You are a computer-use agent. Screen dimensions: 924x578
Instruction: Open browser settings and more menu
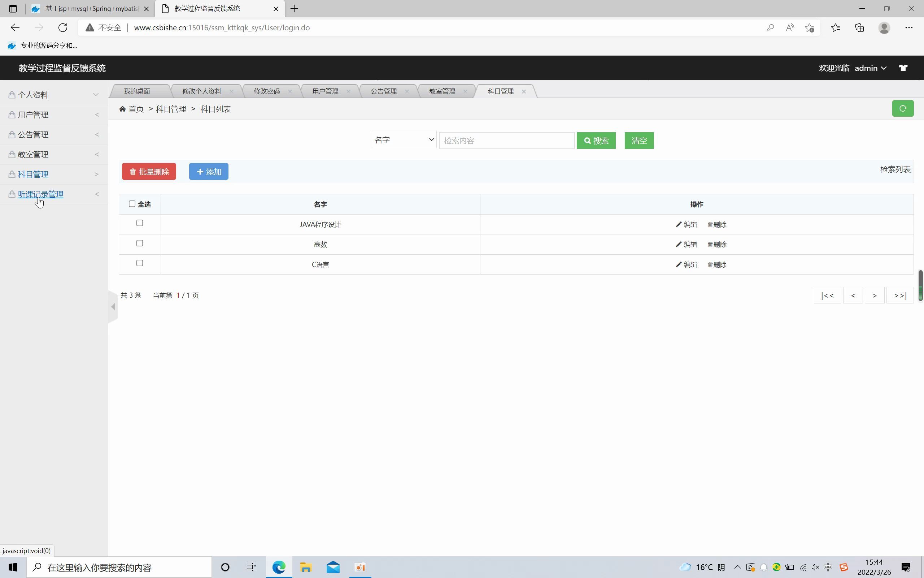coord(909,27)
